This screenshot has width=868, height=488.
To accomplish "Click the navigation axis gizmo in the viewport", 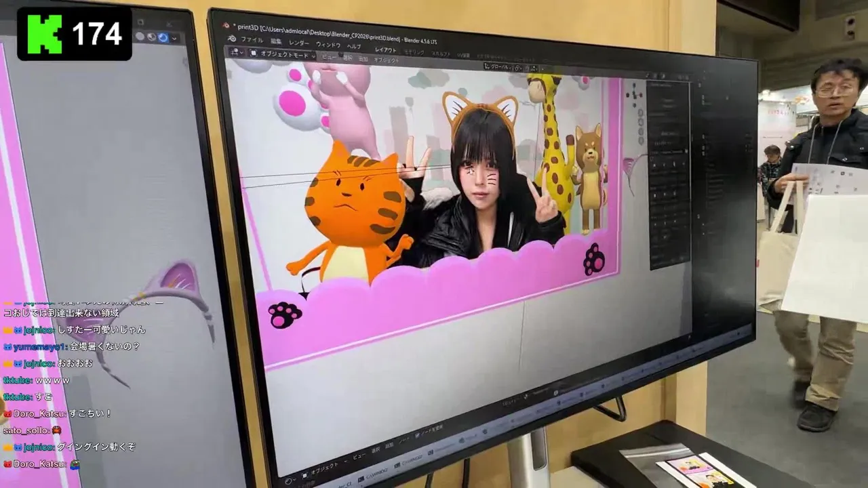I will (x=634, y=95).
